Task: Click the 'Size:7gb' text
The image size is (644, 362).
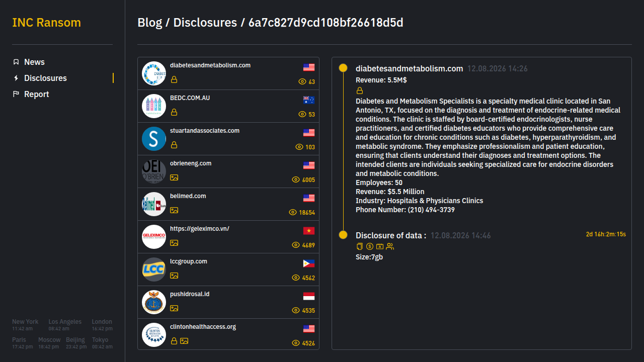Action: 369,257
